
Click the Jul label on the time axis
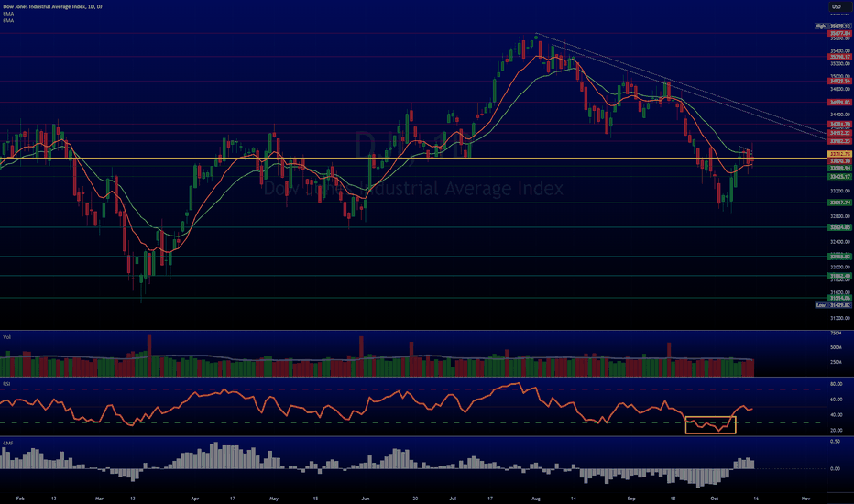point(453,499)
